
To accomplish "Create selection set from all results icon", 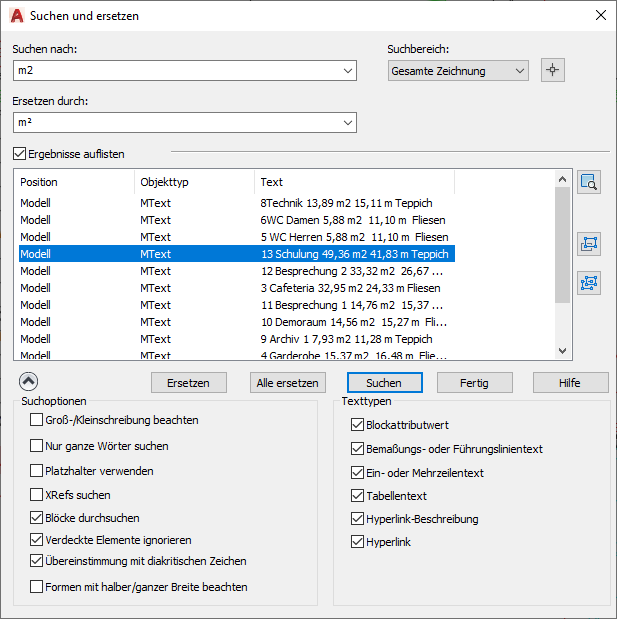I will click(x=589, y=282).
